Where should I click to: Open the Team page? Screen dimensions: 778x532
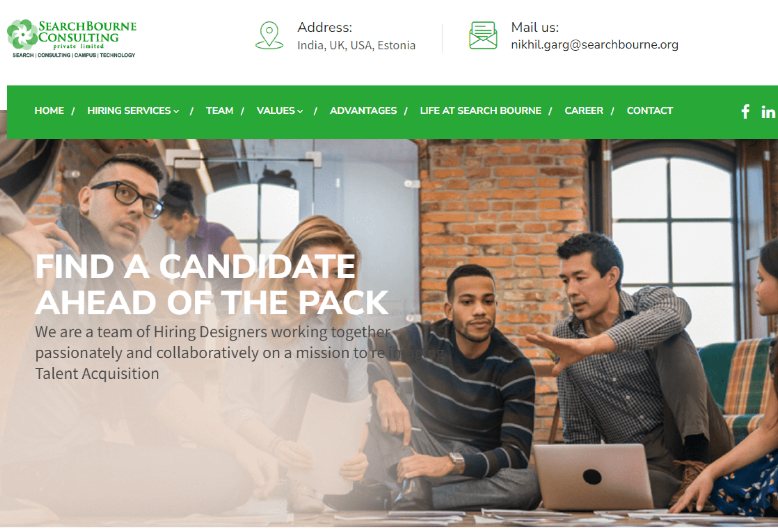click(220, 111)
